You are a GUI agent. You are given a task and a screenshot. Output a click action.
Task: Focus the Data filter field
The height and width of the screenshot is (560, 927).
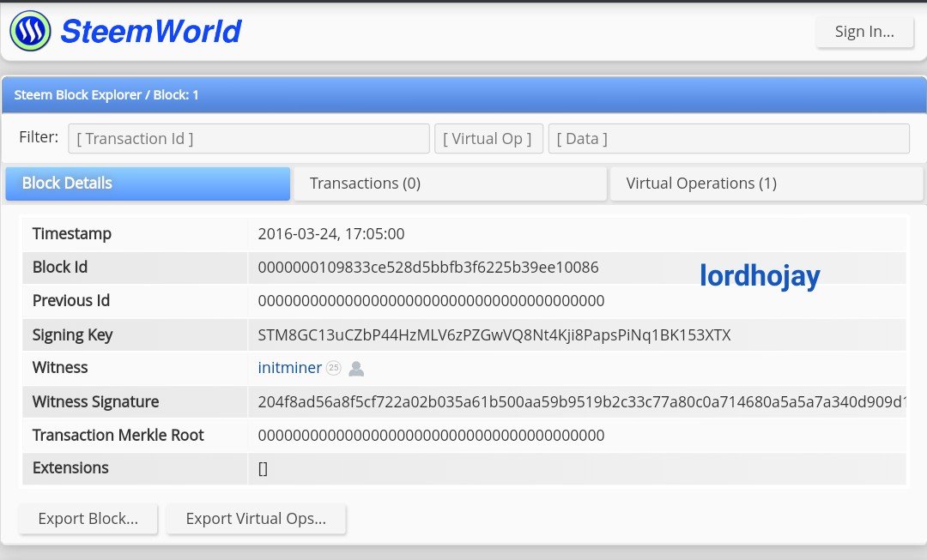(729, 138)
